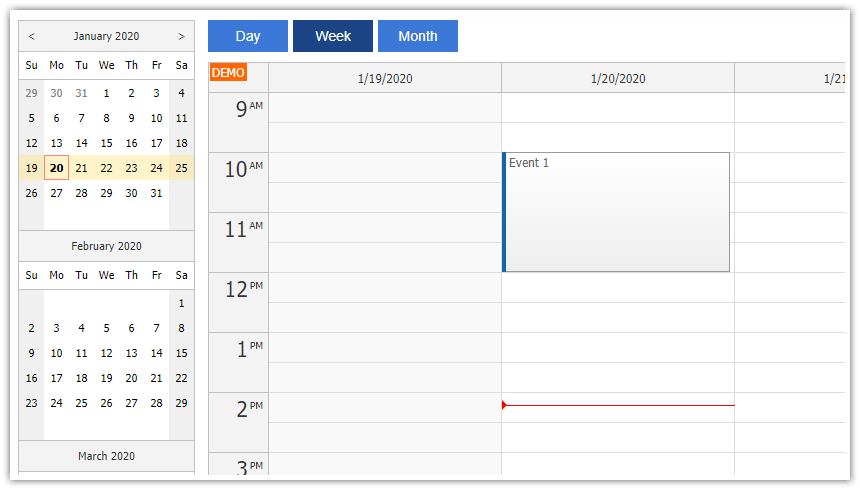This screenshot has height=490, width=860.
Task: Select January 25 in the mini calendar
Action: pyautogui.click(x=181, y=168)
